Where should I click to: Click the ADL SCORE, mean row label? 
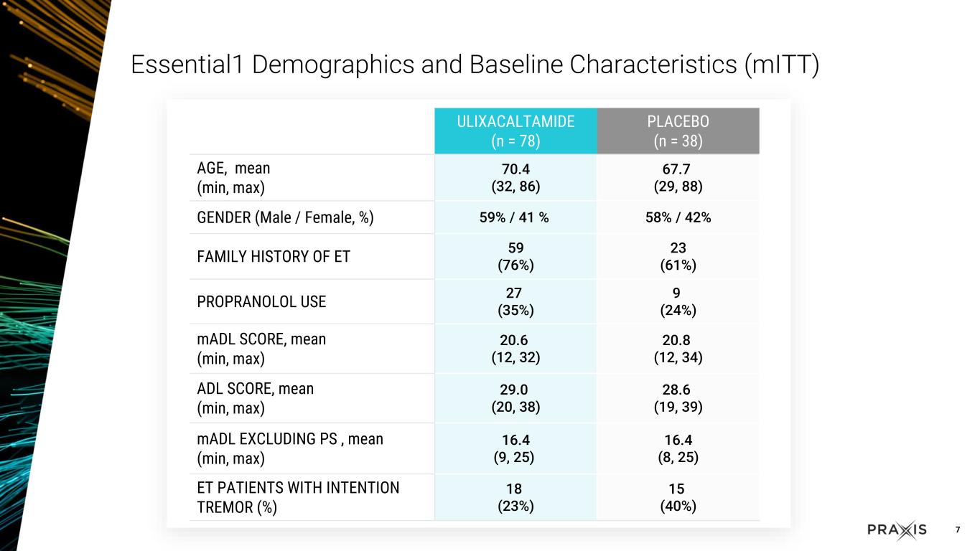[256, 398]
